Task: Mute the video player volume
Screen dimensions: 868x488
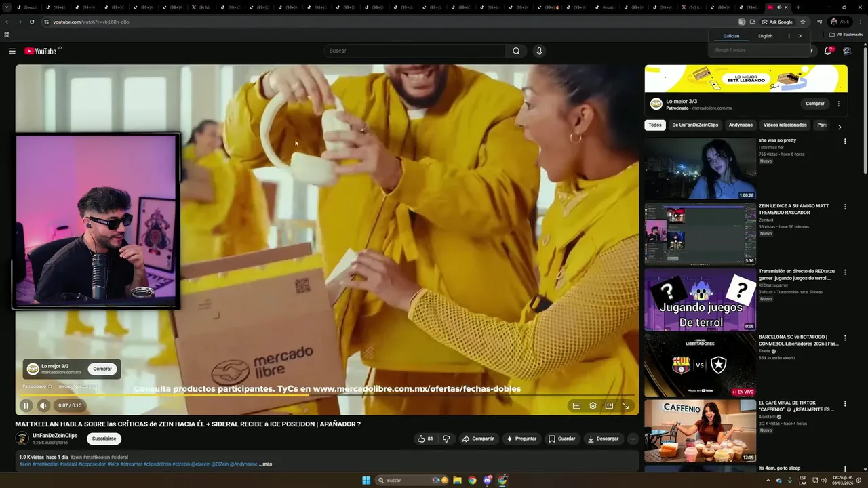Action: (x=43, y=405)
